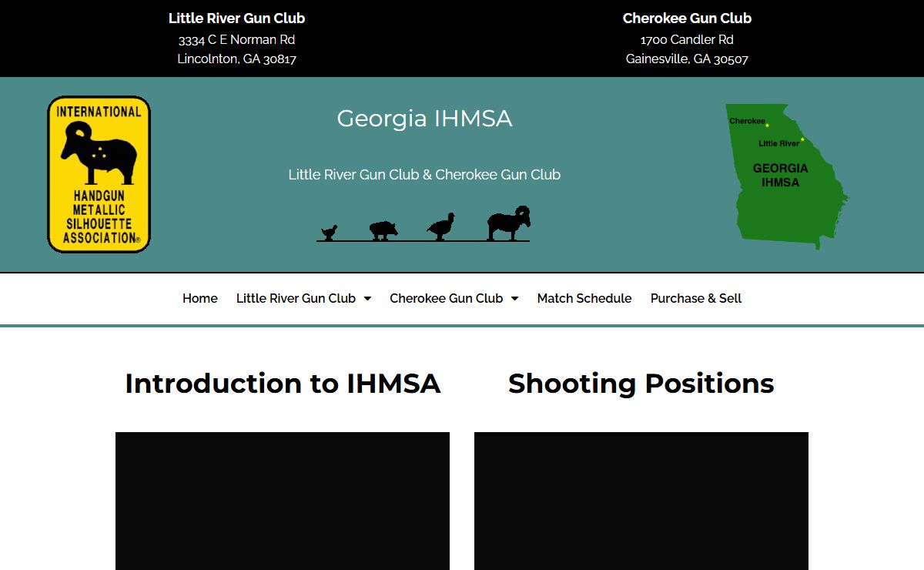Click the chicken silhouette icon

click(x=330, y=232)
